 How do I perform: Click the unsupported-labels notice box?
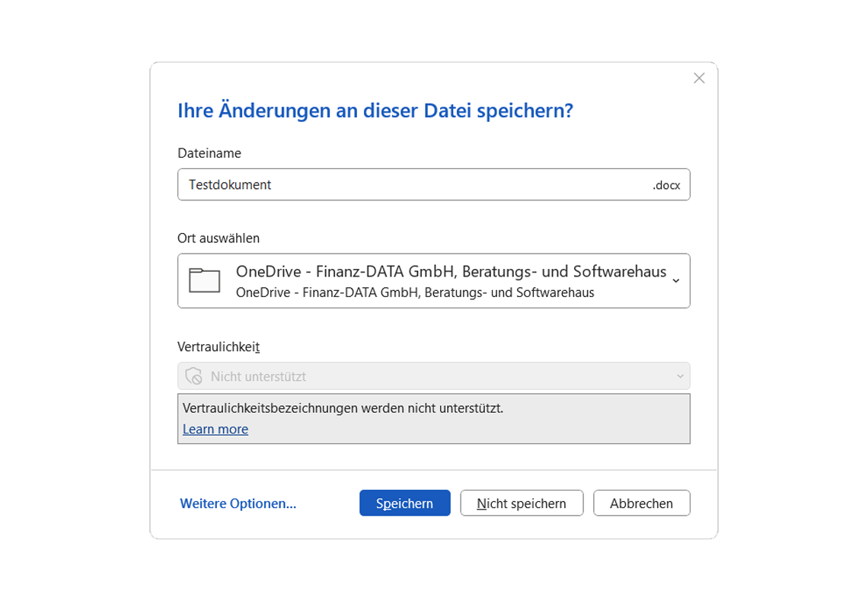click(x=434, y=417)
